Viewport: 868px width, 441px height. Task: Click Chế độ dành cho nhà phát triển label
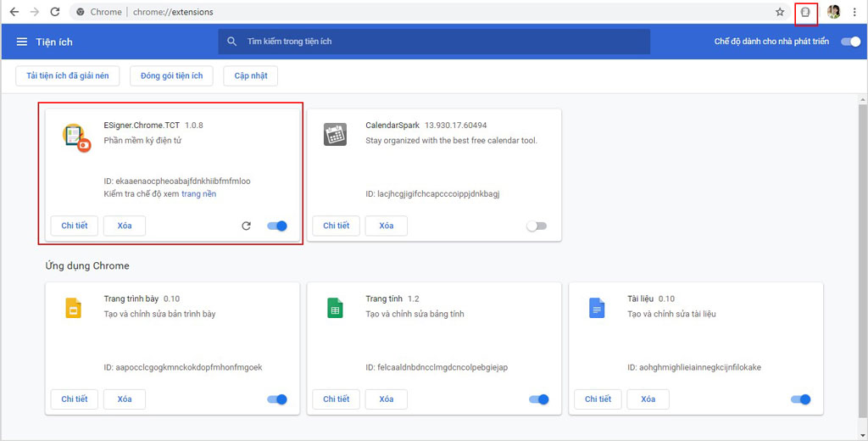tap(771, 42)
